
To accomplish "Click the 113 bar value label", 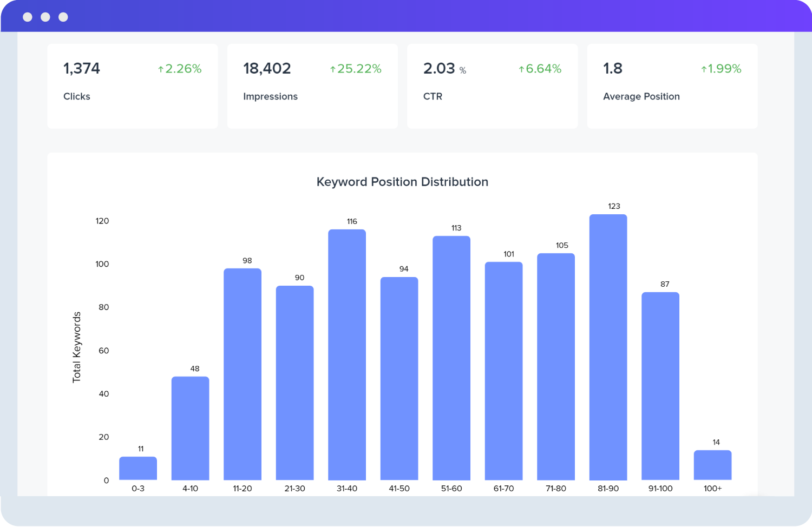I will click(x=456, y=228).
